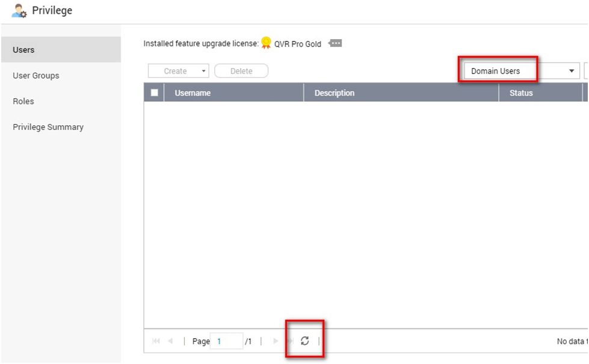589x364 pixels.
Task: Go to the last page
Action: click(290, 341)
